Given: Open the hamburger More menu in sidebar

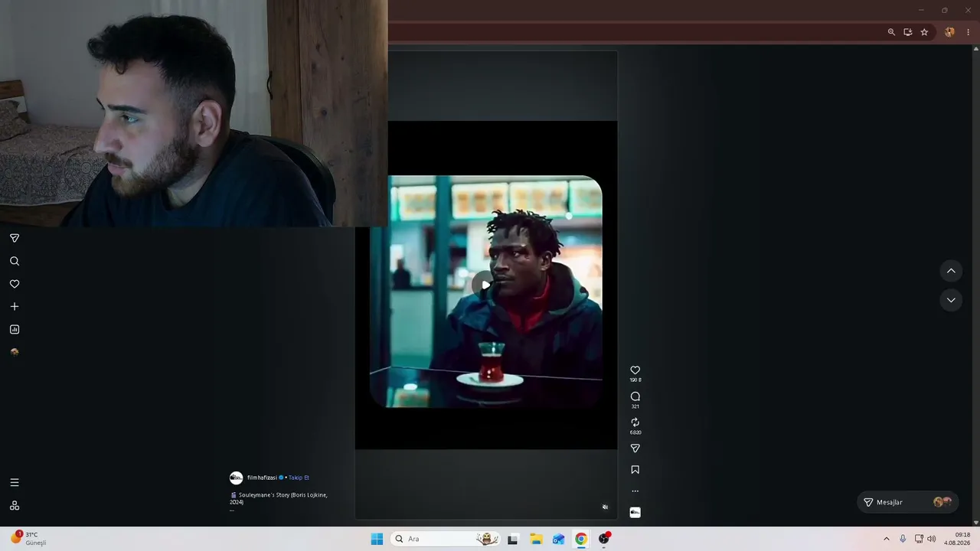Looking at the screenshot, I should tap(15, 482).
